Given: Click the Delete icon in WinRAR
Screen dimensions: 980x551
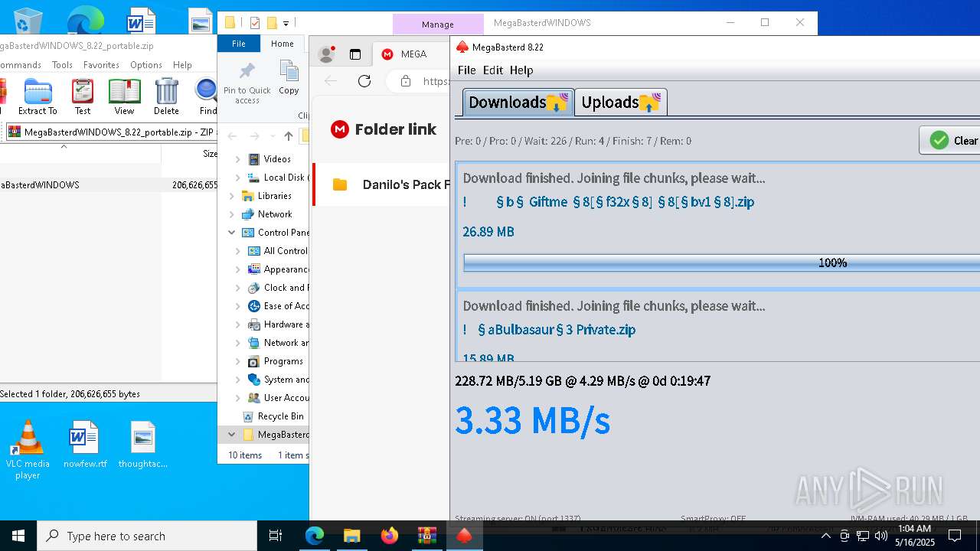Looking at the screenshot, I should click(x=166, y=96).
